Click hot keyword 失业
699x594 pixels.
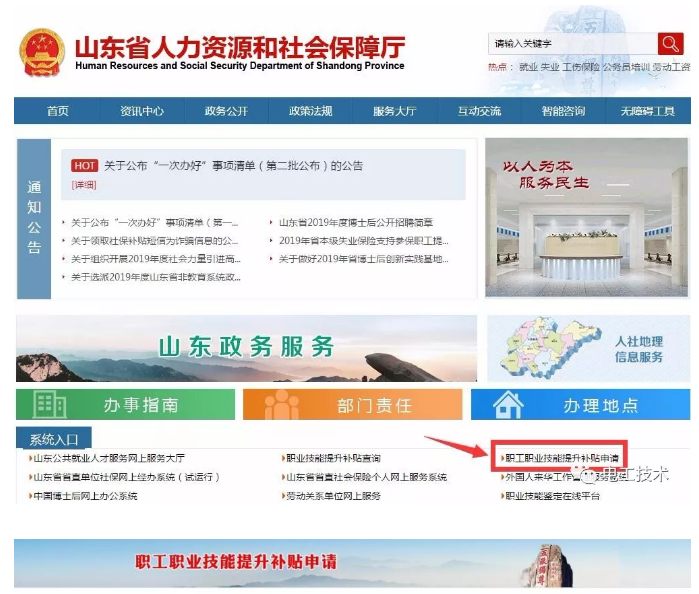tap(550, 67)
